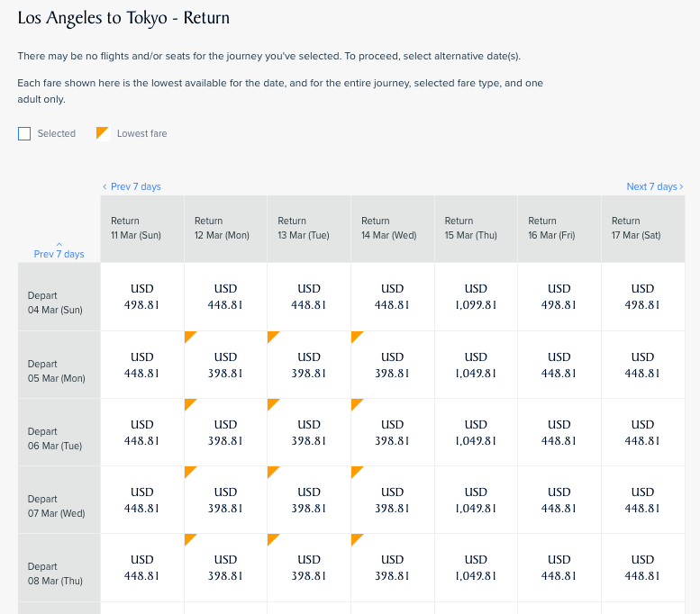700x614 pixels.
Task: Select USD 1,099.81 fare returning 15 Mar
Action: (476, 297)
